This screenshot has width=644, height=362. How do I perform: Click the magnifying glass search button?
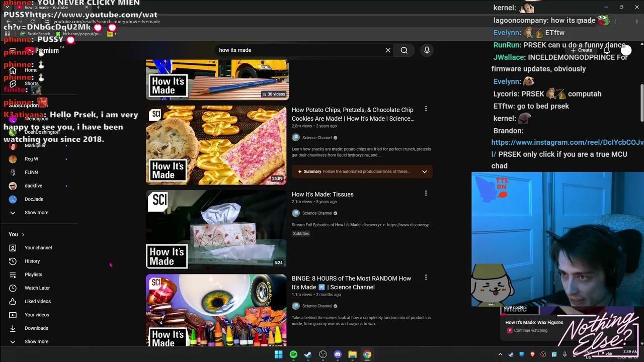pyautogui.click(x=404, y=50)
